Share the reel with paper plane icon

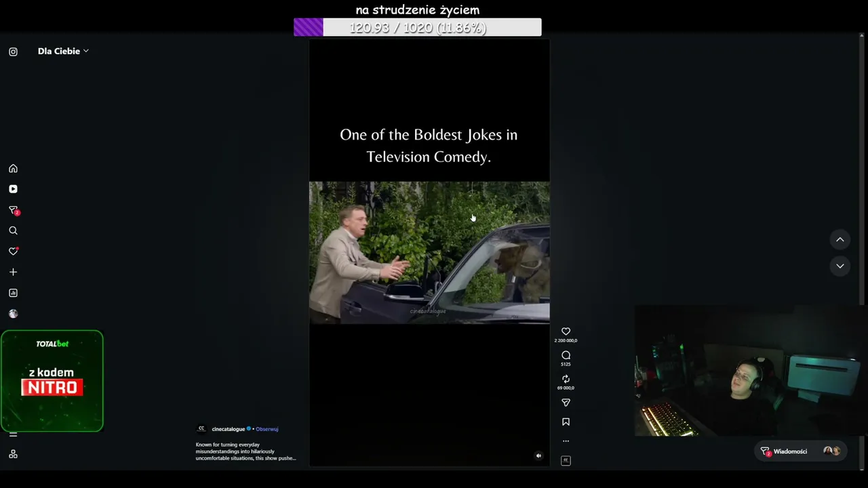(x=566, y=403)
